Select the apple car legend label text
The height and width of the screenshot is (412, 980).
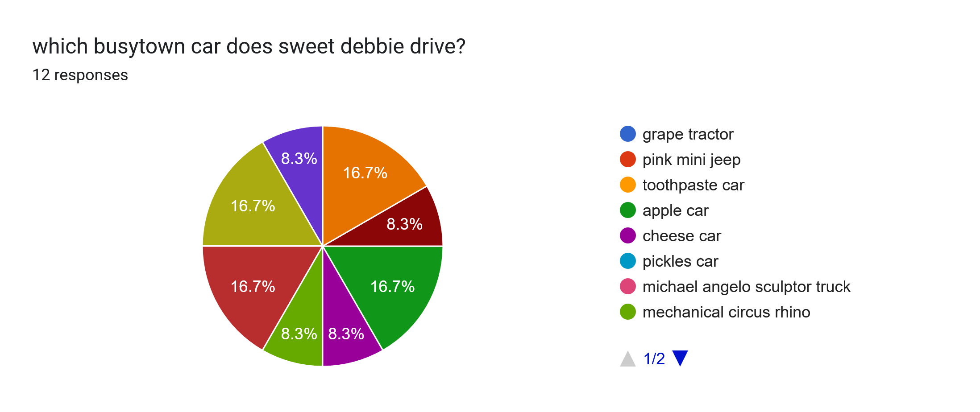pos(675,210)
